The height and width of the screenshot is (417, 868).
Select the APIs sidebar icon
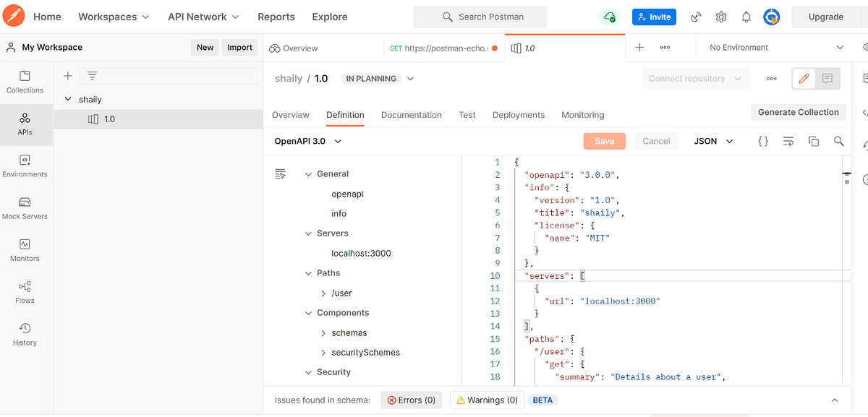click(x=25, y=124)
